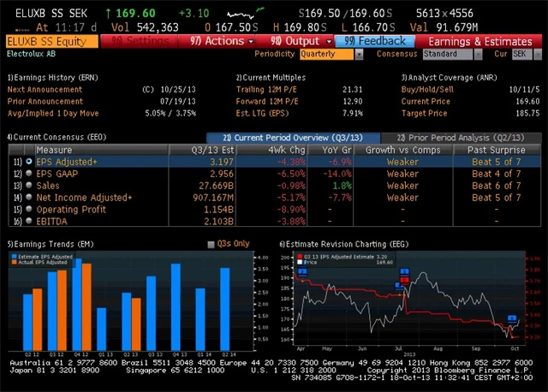Open Analyst Coverage (ANR) link
Image resolution: width=548 pixels, height=392 pixels.
pos(449,78)
